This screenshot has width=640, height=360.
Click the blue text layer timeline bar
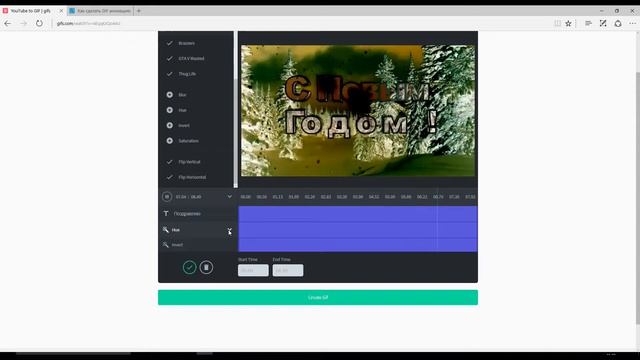pos(358,213)
